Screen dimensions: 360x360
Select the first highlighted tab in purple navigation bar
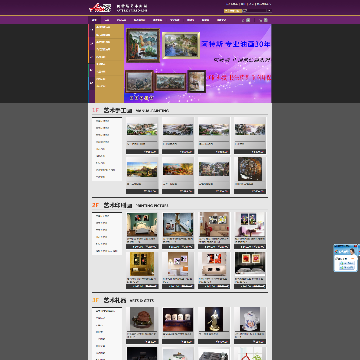[94, 20]
